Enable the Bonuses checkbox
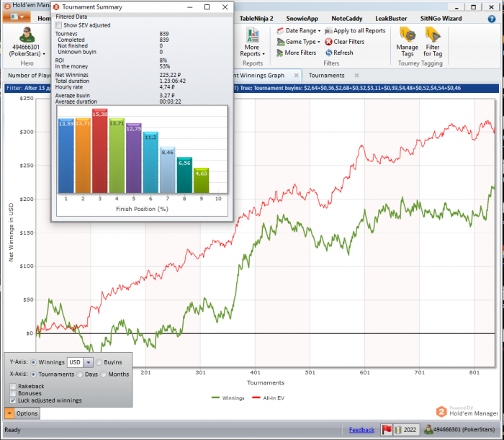The image size is (504, 440). (13, 393)
